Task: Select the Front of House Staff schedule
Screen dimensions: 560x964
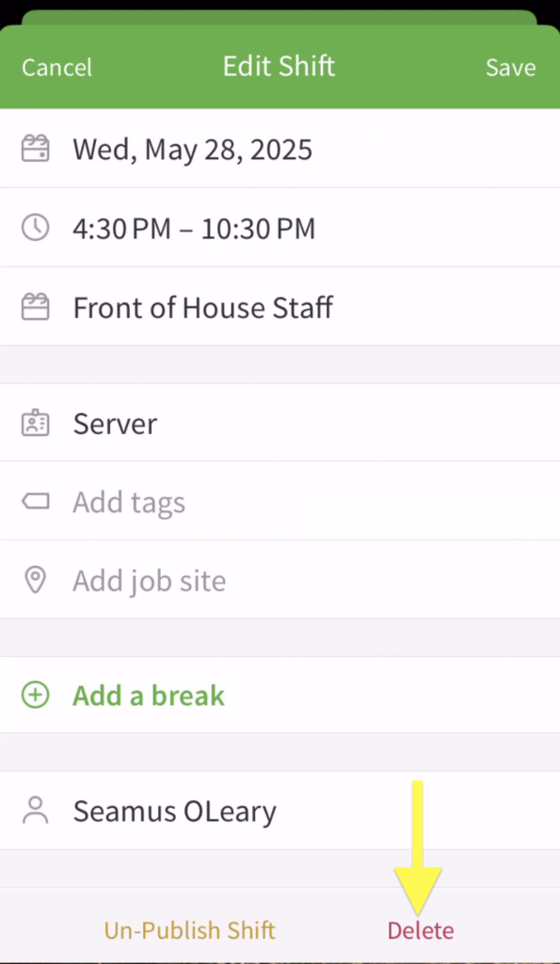Action: click(280, 307)
